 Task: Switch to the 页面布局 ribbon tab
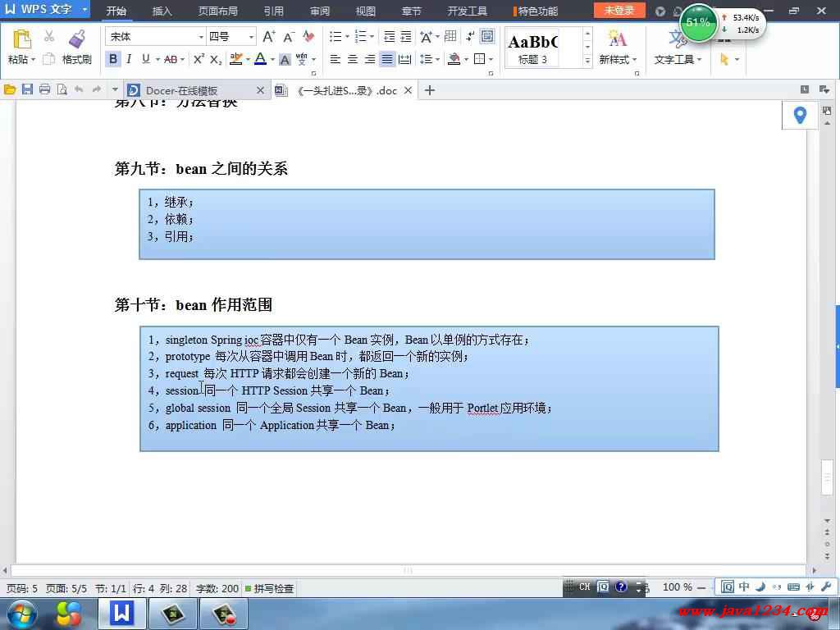click(x=217, y=11)
